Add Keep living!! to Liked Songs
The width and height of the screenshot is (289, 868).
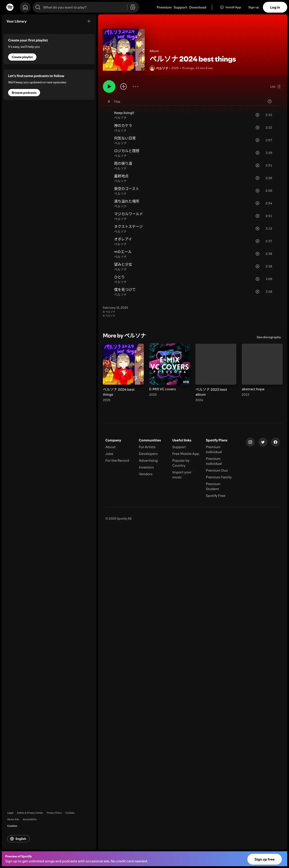[257, 115]
